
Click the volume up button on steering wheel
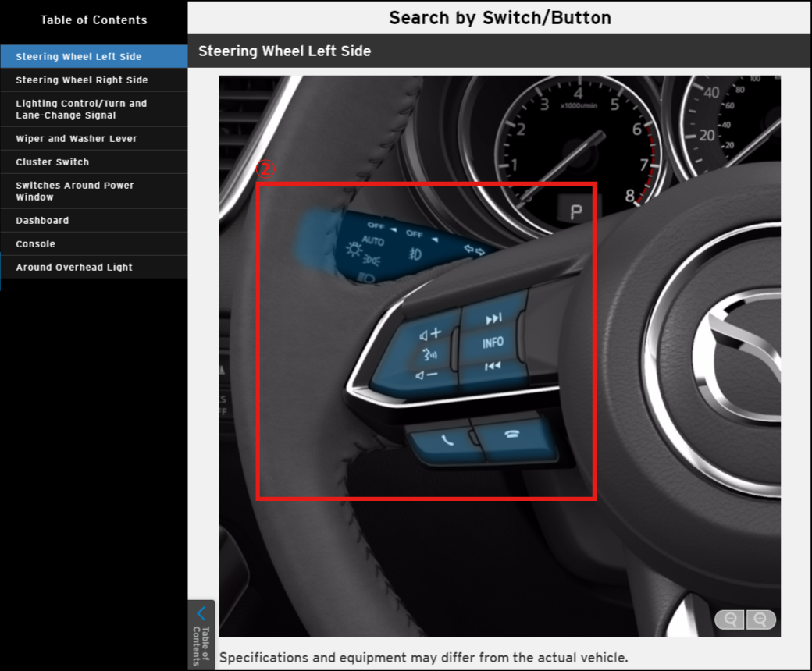click(430, 334)
